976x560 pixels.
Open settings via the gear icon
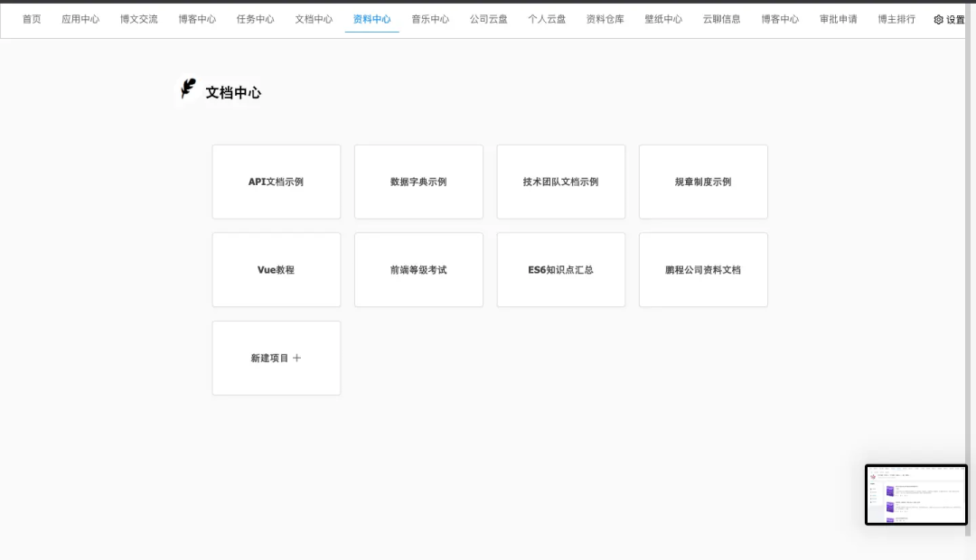point(938,20)
